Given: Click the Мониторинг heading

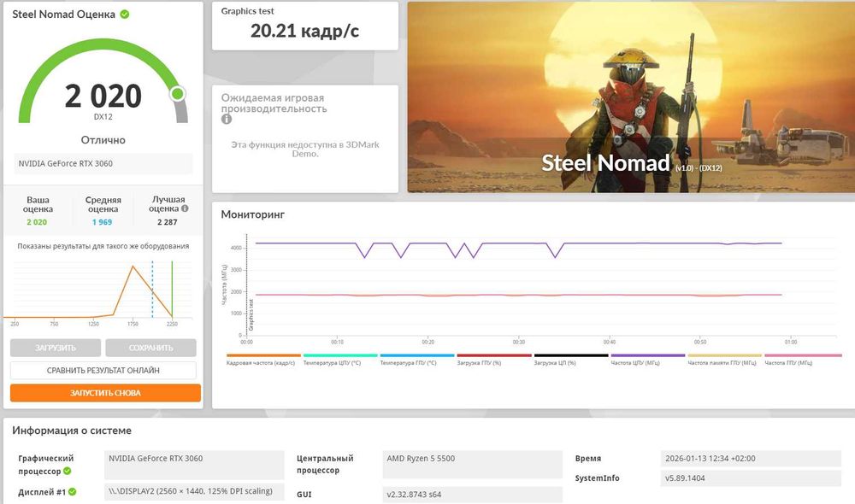Looking at the screenshot, I should pos(252,214).
